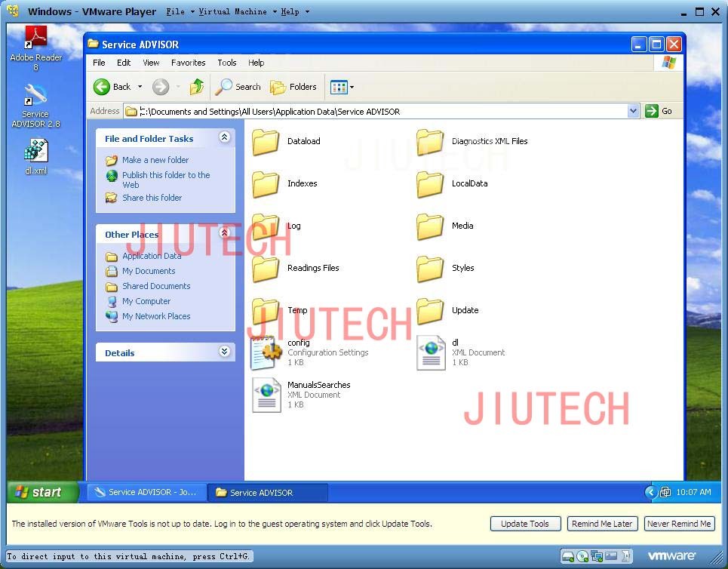
Task: Go up one folder level
Action: coord(197,87)
